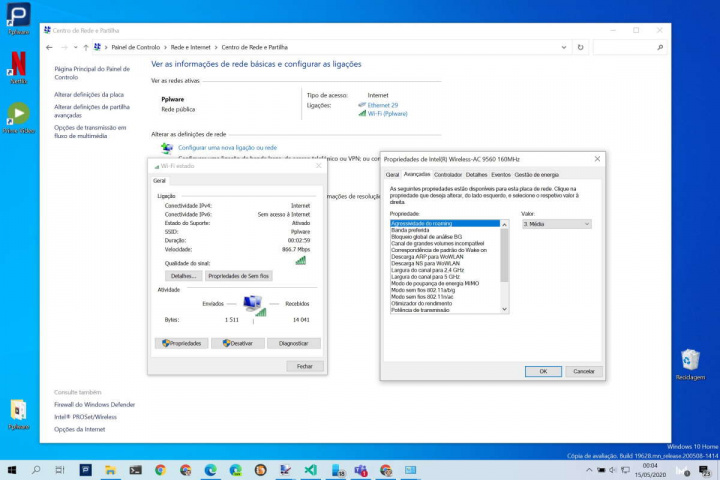Open the Reciclagem recycle bin icon
Image resolution: width=720 pixels, height=480 pixels.
pos(690,362)
